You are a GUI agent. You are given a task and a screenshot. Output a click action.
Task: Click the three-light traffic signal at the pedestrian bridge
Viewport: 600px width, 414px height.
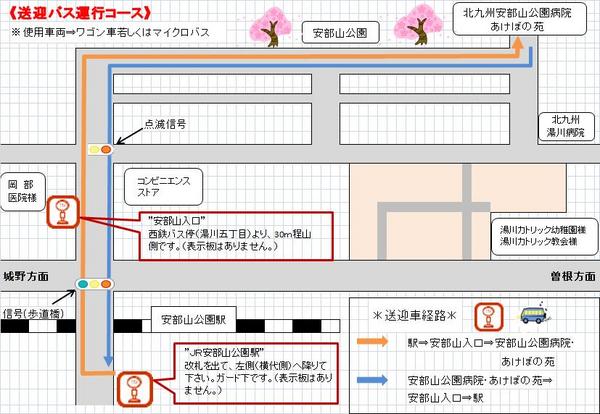[95, 284]
